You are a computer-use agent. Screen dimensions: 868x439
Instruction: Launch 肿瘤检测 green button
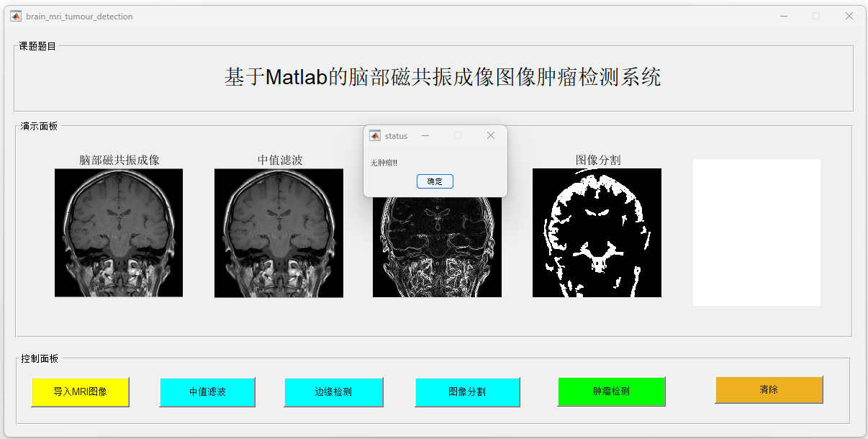click(611, 392)
